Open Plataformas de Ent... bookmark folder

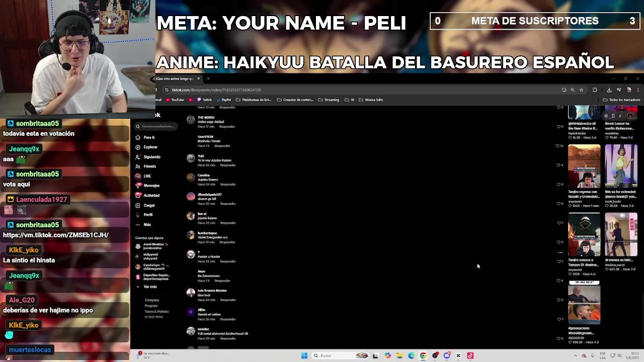point(254,100)
